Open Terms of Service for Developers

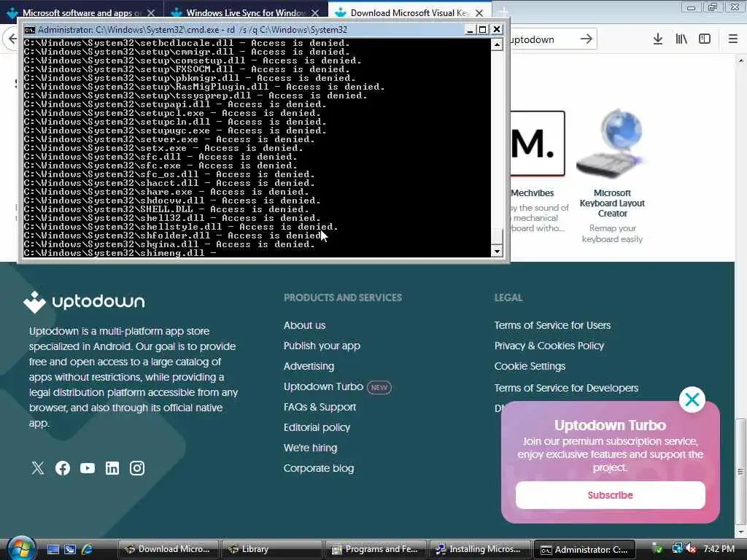tap(566, 388)
